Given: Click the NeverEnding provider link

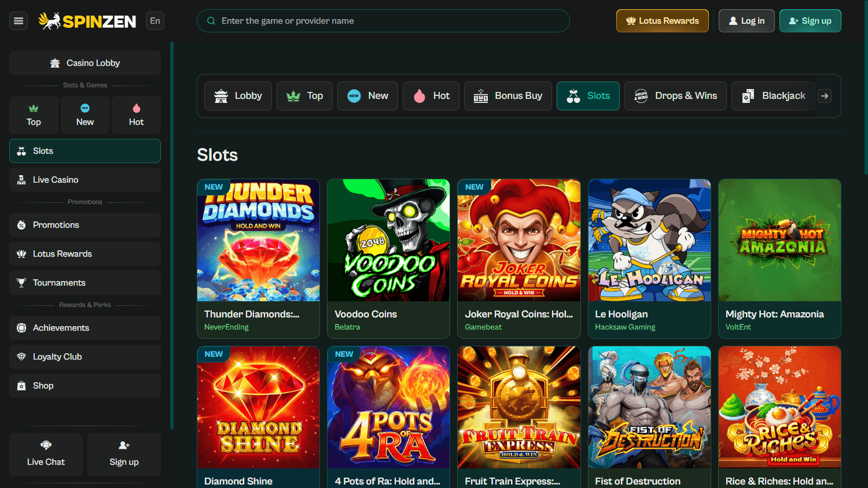Looking at the screenshot, I should (x=226, y=327).
